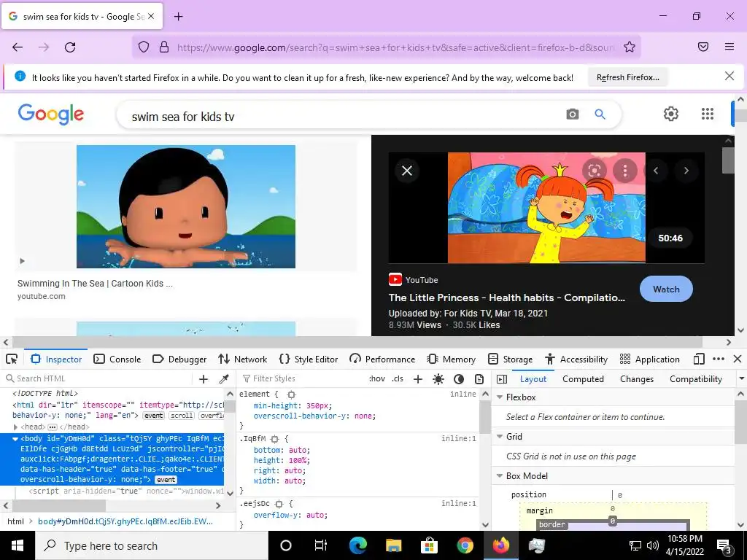The image size is (747, 560).
Task: Open the Little Princess video title link
Action: [x=507, y=297]
